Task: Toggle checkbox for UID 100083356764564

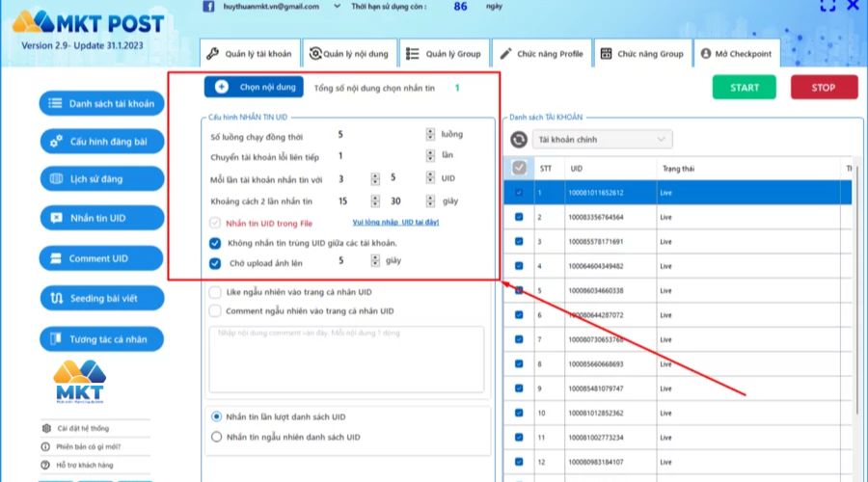Action: pos(519,217)
